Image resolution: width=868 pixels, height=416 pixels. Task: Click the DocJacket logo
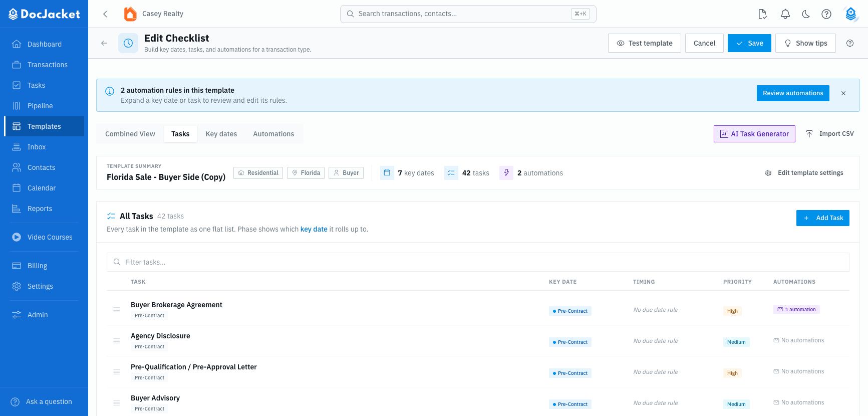coord(44,14)
